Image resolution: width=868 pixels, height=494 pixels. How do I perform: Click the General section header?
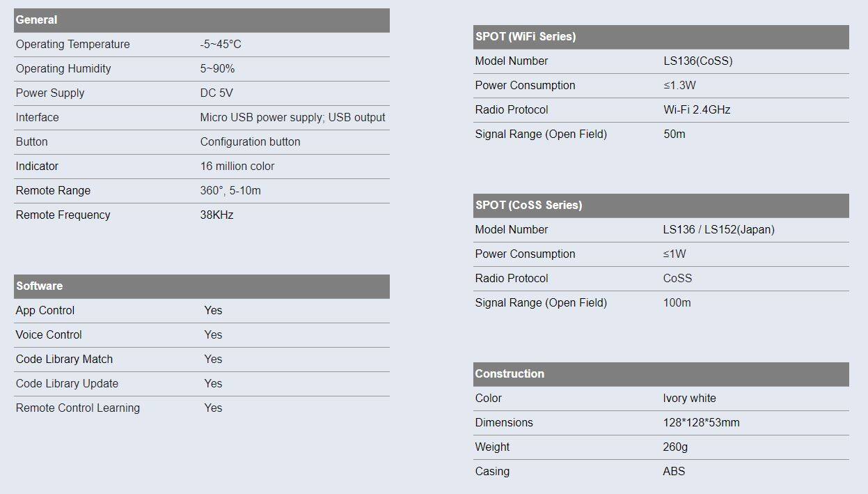37,20
